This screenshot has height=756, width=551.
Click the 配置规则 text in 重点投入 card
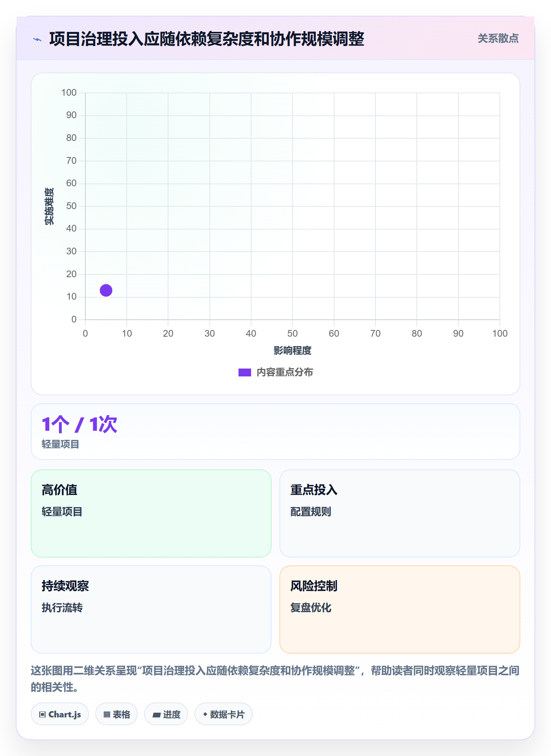point(311,512)
